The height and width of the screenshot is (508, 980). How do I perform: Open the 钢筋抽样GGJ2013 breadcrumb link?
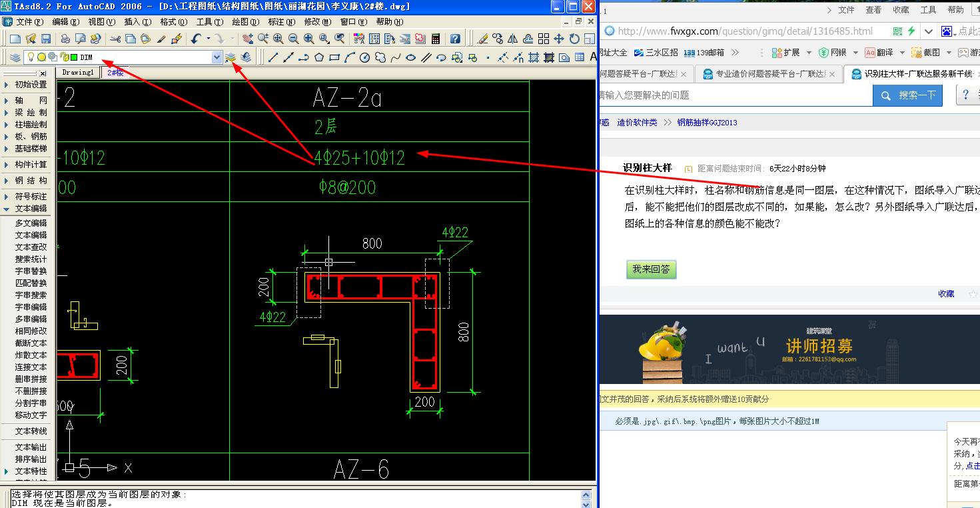(707, 123)
